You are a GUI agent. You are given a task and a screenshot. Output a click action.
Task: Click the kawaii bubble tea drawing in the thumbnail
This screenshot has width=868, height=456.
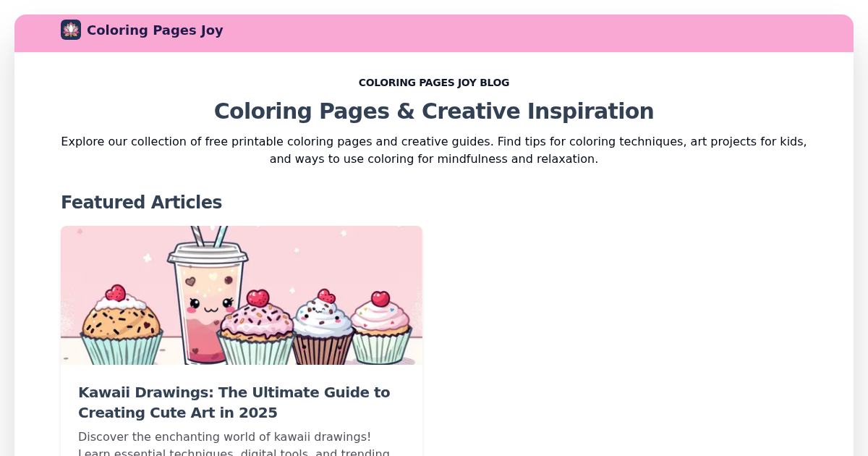coord(208,300)
